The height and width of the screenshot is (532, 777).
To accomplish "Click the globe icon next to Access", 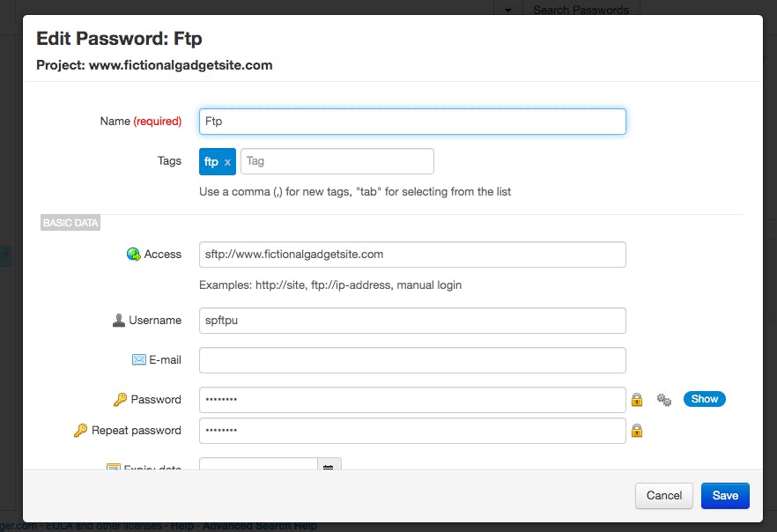I will pyautogui.click(x=133, y=255).
